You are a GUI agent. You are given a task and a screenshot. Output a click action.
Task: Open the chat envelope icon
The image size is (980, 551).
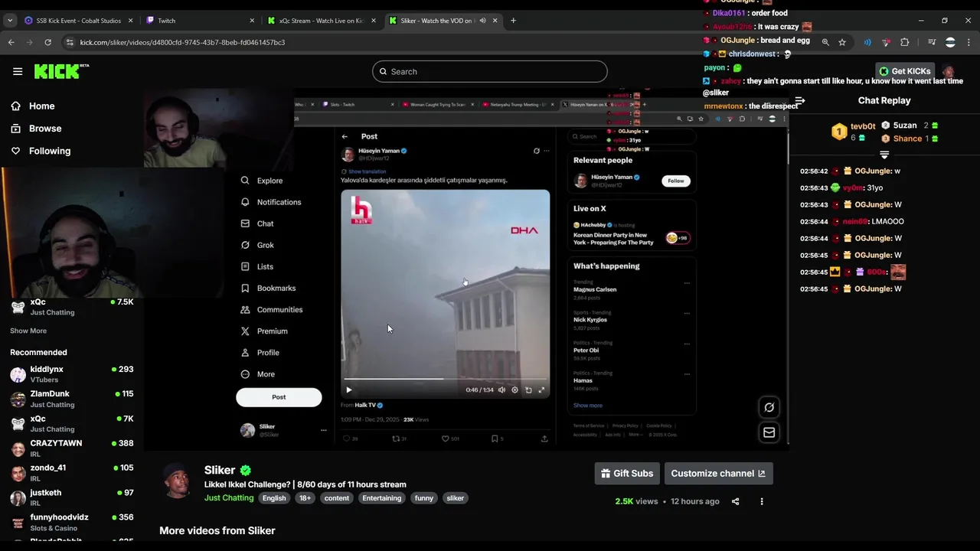[769, 432]
